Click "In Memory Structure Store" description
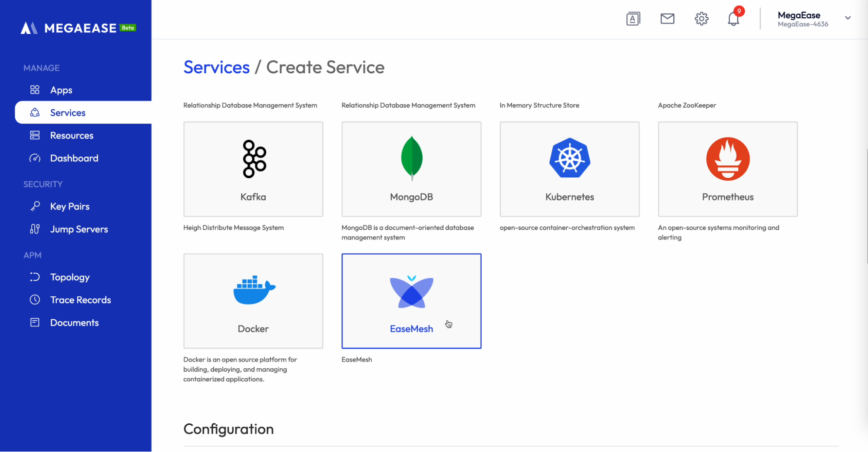This screenshot has width=868, height=452. coord(539,105)
